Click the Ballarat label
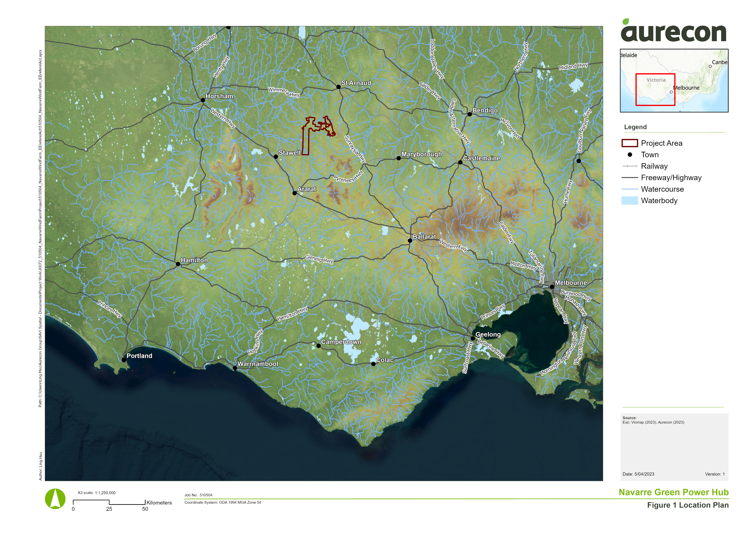Viewport: 756px width, 535px height. tap(424, 237)
